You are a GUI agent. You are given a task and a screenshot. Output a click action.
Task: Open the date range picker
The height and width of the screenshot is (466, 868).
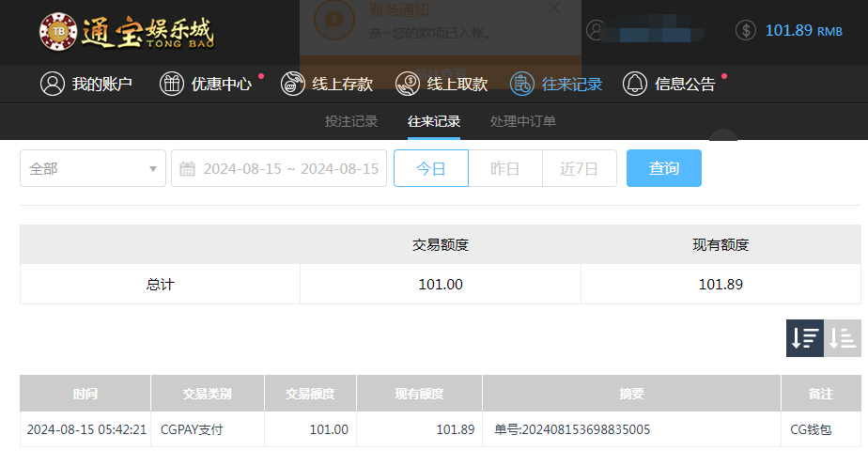[x=289, y=168]
